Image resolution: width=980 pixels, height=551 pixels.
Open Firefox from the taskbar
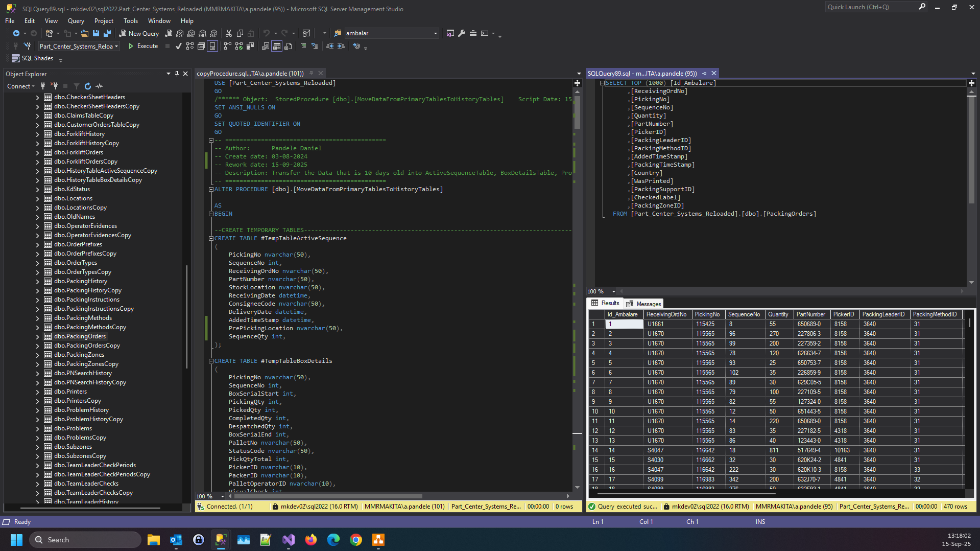click(310, 540)
